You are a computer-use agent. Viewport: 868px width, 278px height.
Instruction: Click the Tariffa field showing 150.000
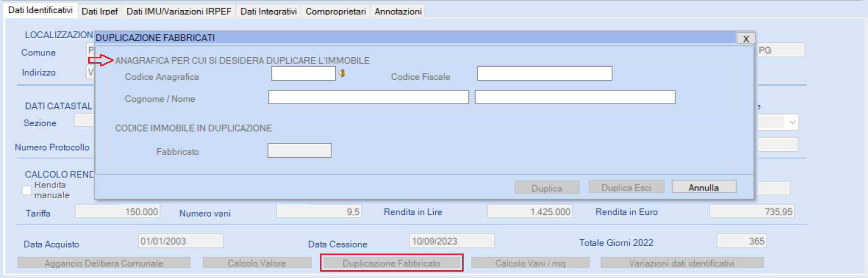[x=118, y=211]
